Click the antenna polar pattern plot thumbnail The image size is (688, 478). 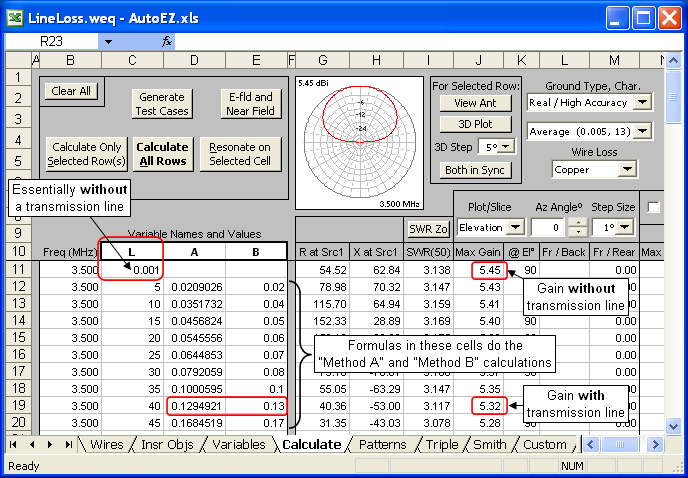pyautogui.click(x=358, y=140)
